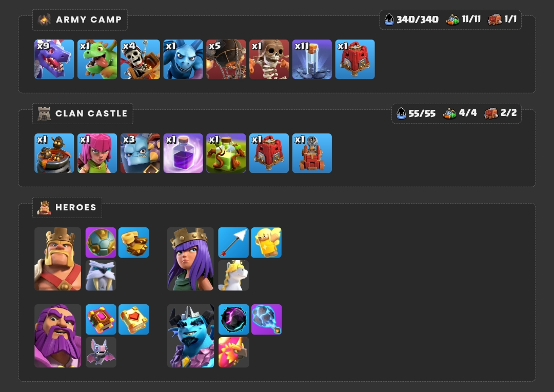Select the Archer in Clan Castle

97,153
